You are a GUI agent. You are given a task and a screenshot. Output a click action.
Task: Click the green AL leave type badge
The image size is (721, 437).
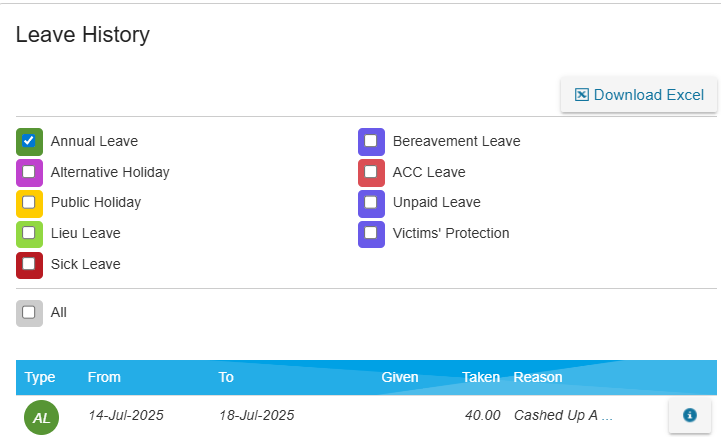(x=41, y=418)
